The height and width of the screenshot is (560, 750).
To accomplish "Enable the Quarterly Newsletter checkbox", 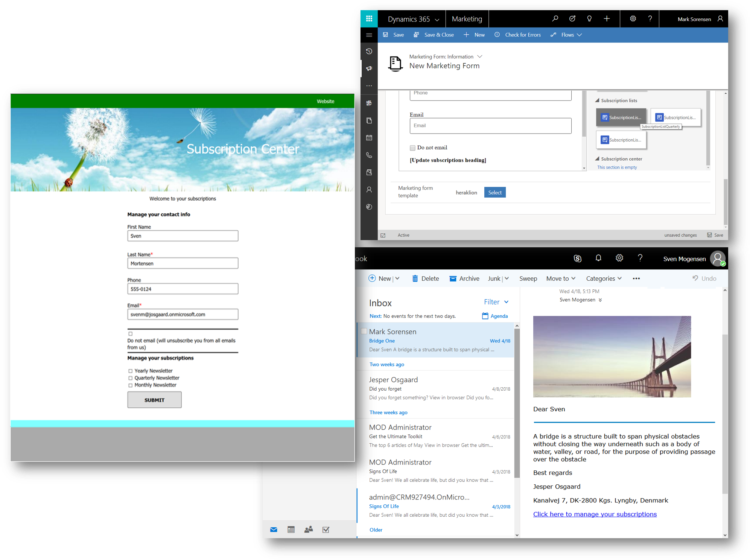I will coord(131,378).
